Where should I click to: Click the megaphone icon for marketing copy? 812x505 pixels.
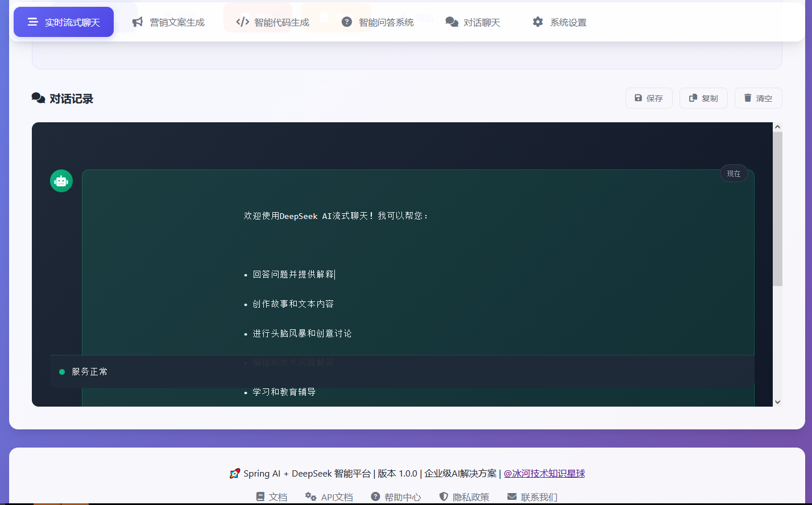[x=138, y=22]
